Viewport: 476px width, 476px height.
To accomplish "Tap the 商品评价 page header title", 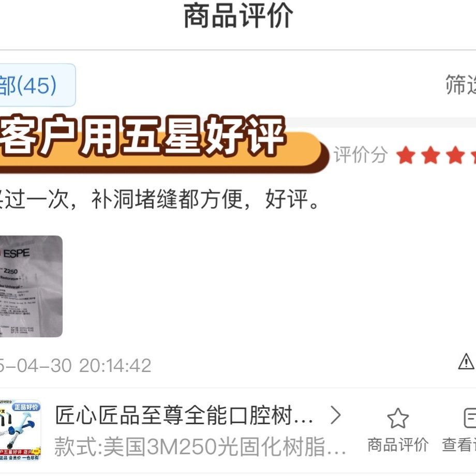I will [x=239, y=16].
